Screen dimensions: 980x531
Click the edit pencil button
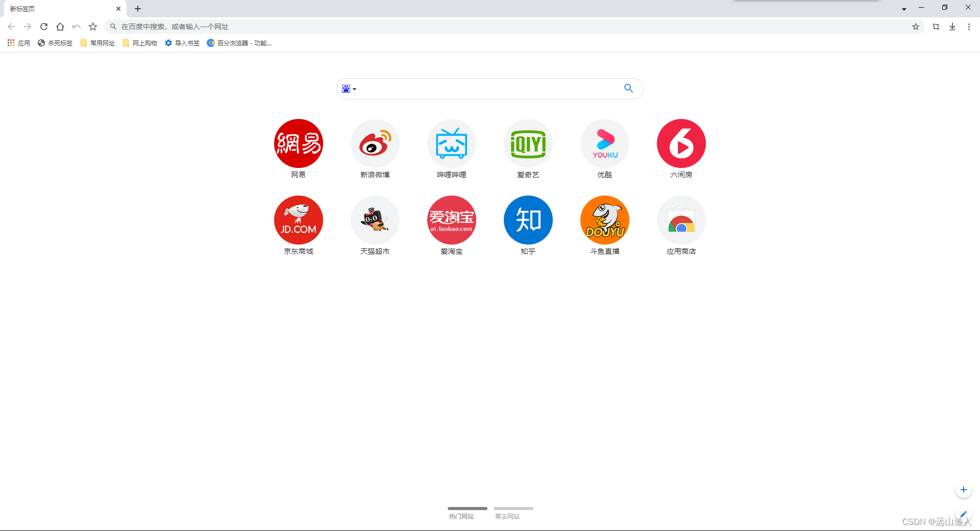[x=963, y=514]
